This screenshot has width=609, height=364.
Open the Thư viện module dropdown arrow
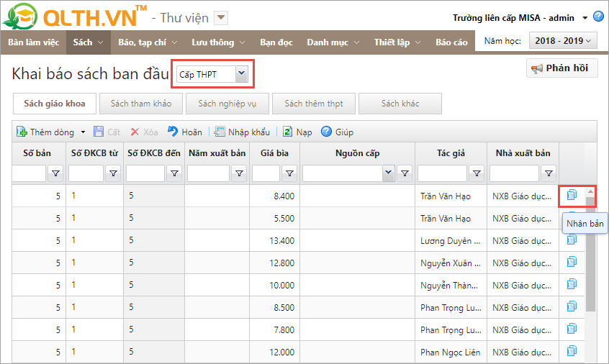(x=221, y=18)
